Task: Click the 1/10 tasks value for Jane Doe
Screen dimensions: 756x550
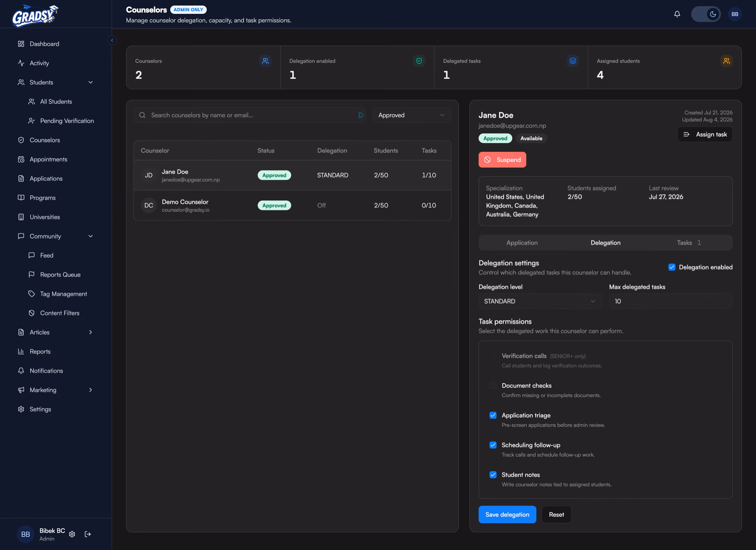Action: [429, 175]
